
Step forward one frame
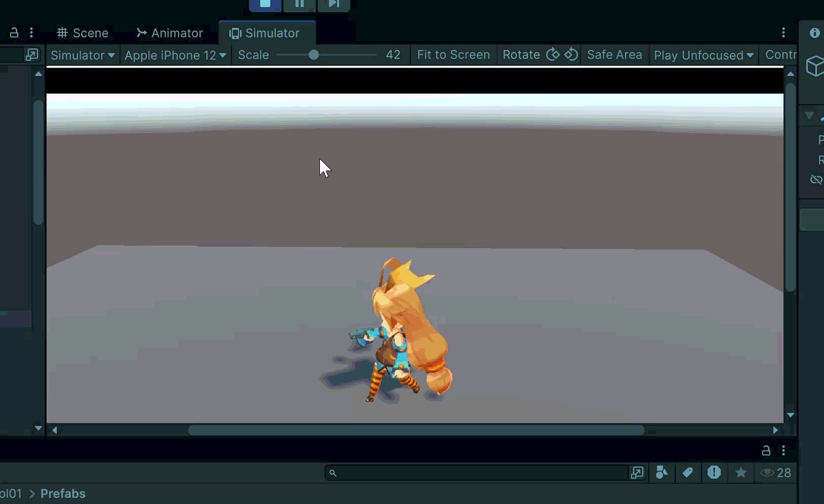[x=334, y=4]
